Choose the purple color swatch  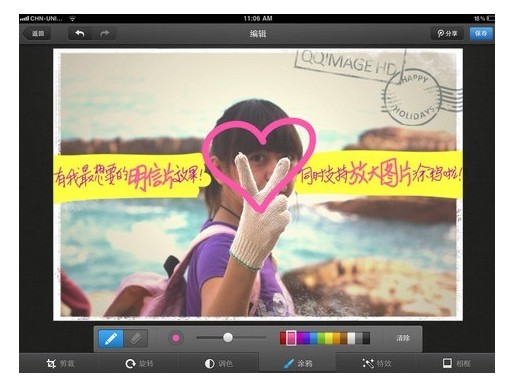click(301, 338)
